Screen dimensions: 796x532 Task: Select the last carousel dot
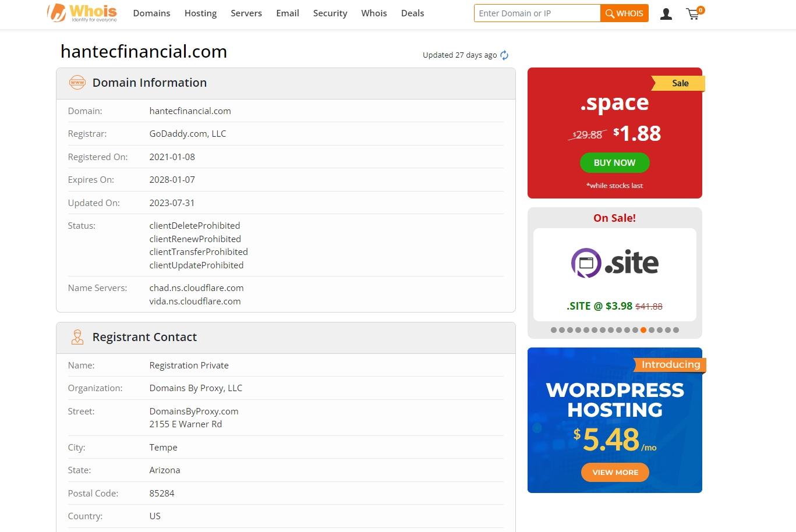click(x=676, y=330)
